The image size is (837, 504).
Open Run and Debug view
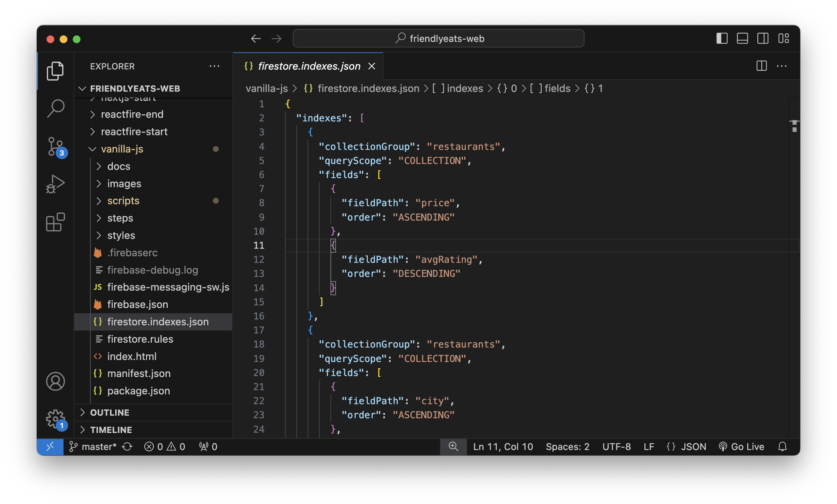point(55,184)
